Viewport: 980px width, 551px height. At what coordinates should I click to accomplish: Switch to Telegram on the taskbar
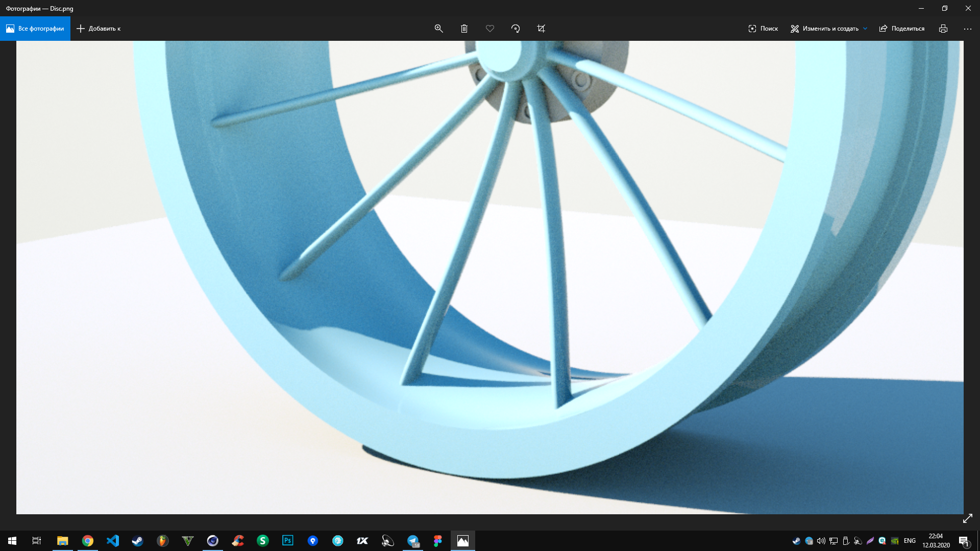click(413, 541)
